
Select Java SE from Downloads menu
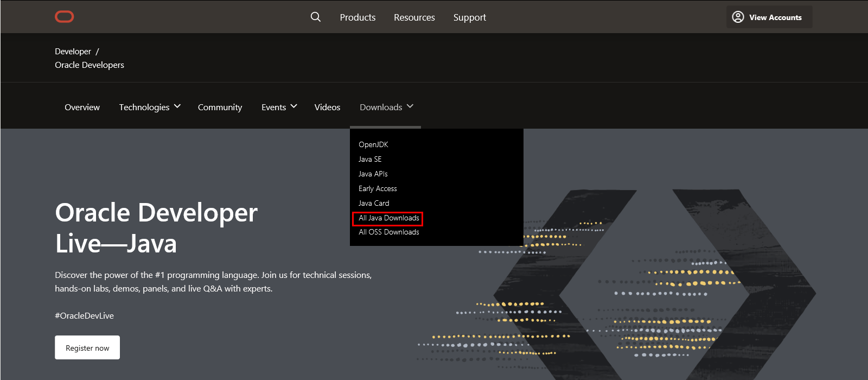370,159
